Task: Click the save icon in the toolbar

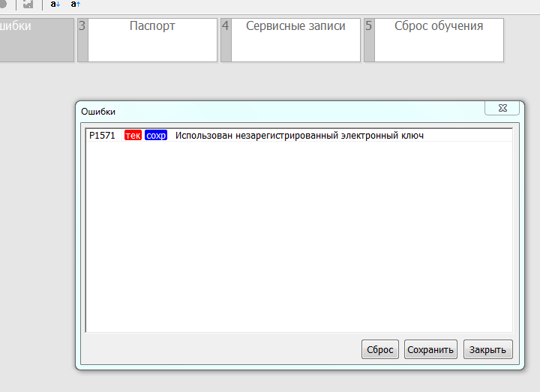Action: point(28,4)
